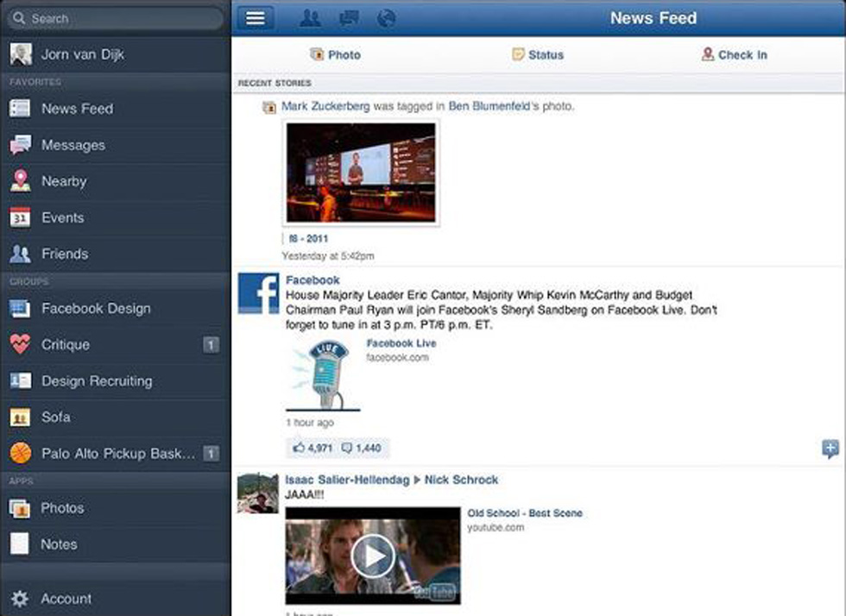
Task: Click likes and comments count button
Action: tap(337, 448)
